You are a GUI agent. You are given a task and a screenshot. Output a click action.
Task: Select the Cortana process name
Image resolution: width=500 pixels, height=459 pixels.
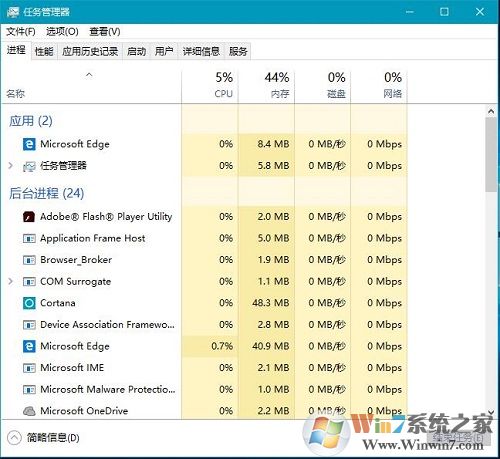pyautogui.click(x=58, y=303)
